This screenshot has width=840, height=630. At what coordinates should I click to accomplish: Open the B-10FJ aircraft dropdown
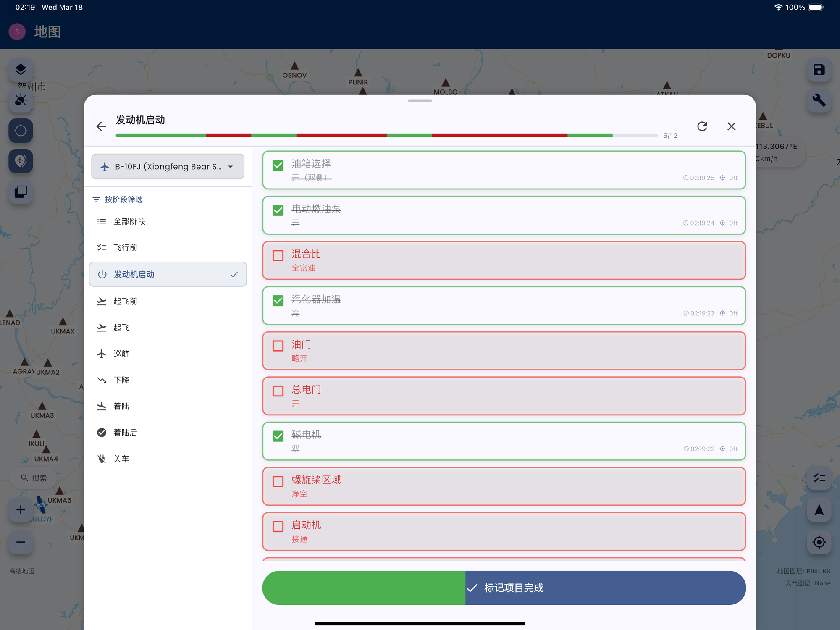click(x=168, y=167)
